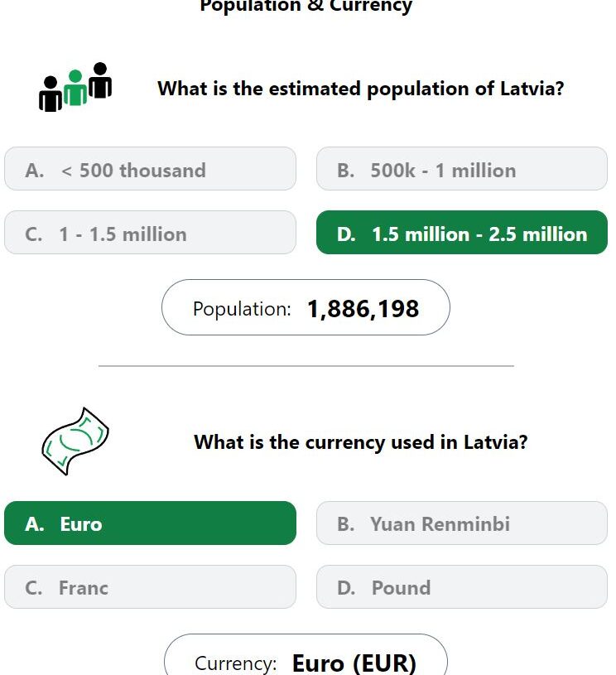Pick answer C. 1 - 1.5 million
Viewport: 616px width, 675px height.
pos(150,233)
